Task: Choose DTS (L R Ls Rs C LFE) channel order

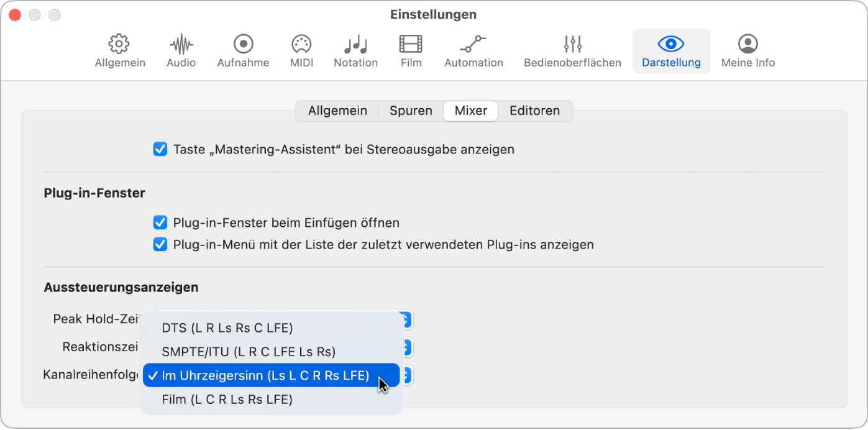Action: [x=228, y=327]
